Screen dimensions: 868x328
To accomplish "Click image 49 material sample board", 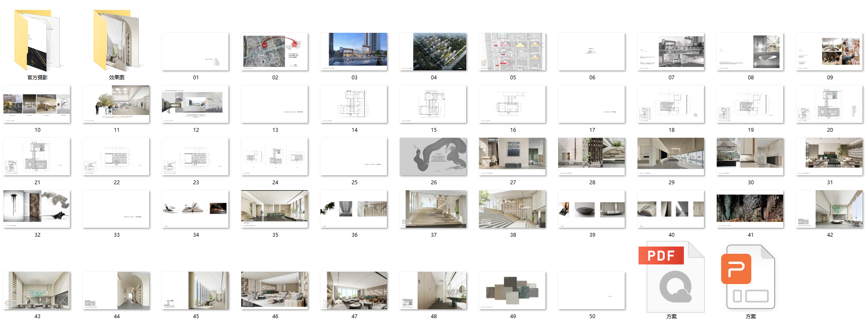I will (x=513, y=290).
